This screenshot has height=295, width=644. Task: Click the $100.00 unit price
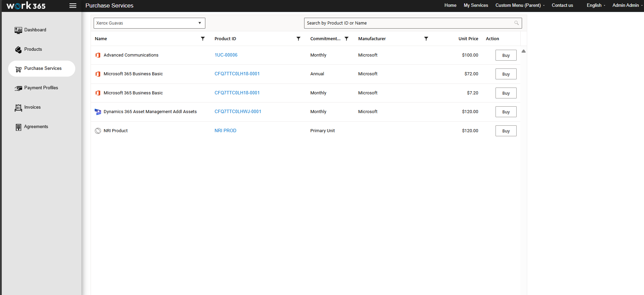pos(470,55)
